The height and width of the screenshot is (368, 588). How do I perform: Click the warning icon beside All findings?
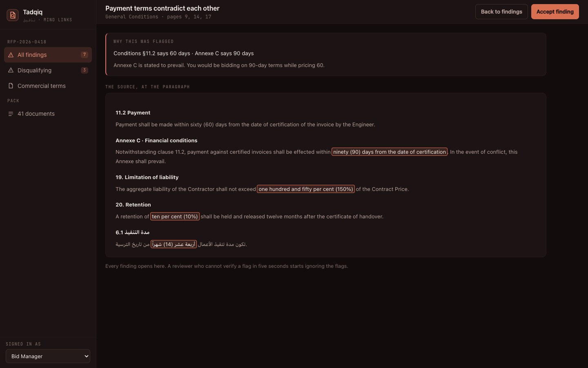tap(11, 55)
